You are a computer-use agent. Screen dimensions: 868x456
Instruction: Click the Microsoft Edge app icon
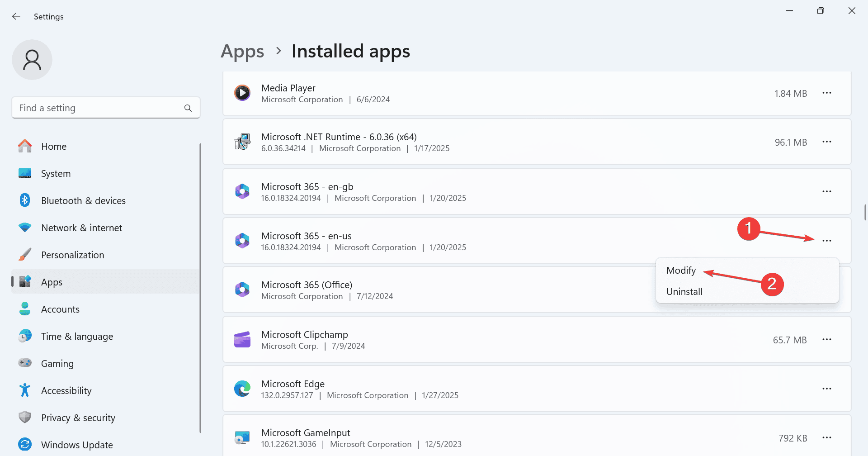coord(242,389)
